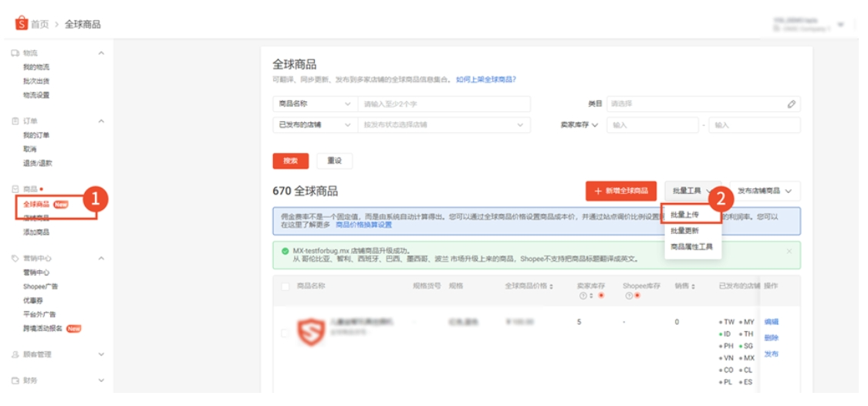Open the 商品名称 search type dropdown

(x=314, y=104)
